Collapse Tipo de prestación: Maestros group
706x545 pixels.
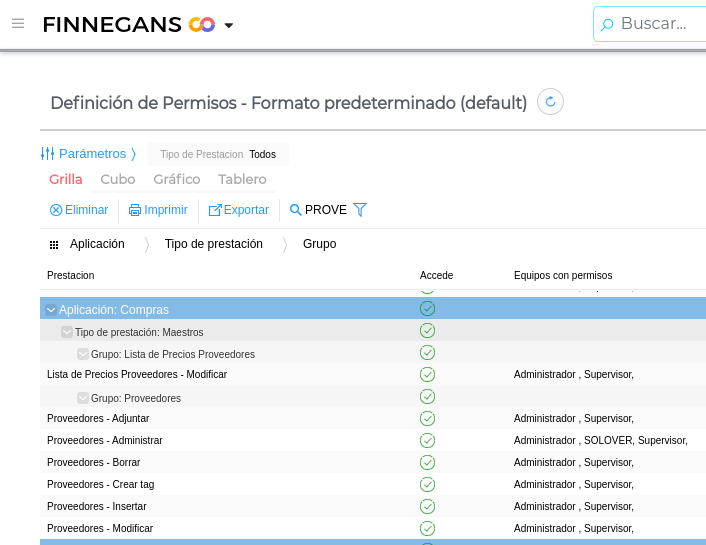point(67,332)
